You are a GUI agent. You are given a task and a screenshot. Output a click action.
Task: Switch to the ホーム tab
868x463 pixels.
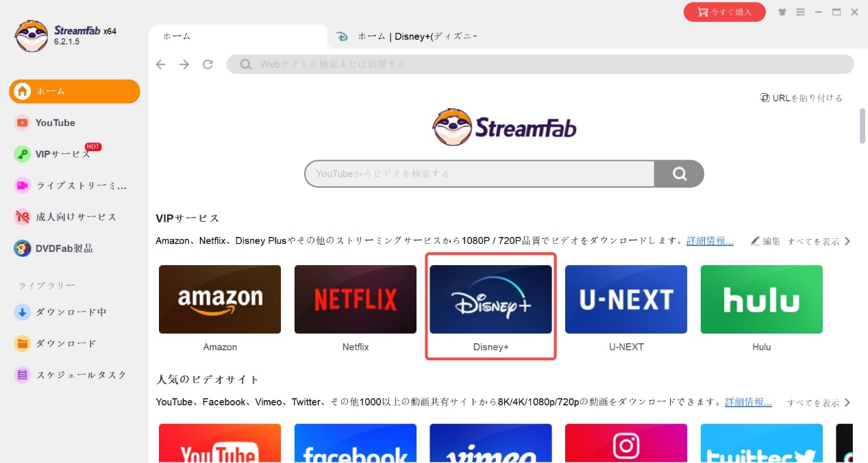(x=238, y=36)
